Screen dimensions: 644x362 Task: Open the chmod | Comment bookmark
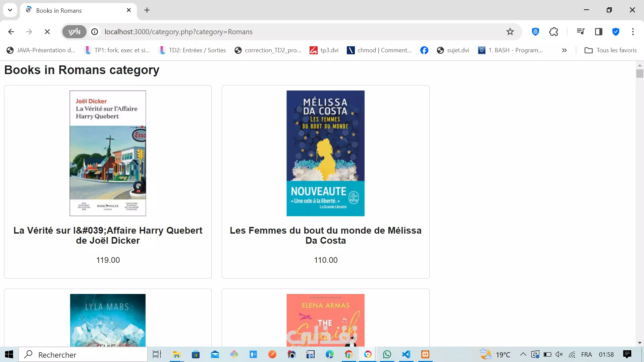pyautogui.click(x=379, y=50)
